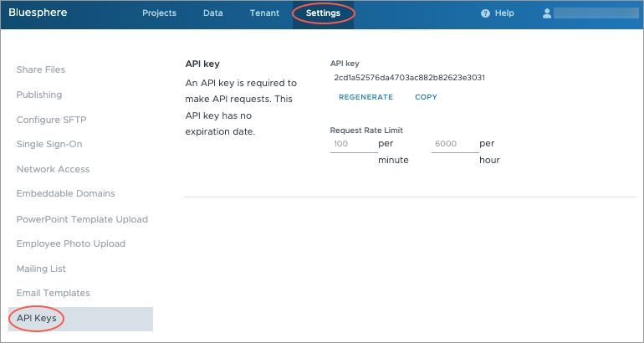The width and height of the screenshot is (644, 343).
Task: Regenerate the API key
Action: tap(365, 97)
